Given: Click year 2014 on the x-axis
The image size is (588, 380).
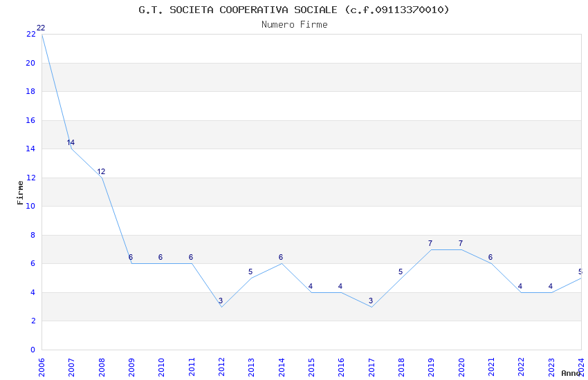Looking at the screenshot, I should [282, 368].
